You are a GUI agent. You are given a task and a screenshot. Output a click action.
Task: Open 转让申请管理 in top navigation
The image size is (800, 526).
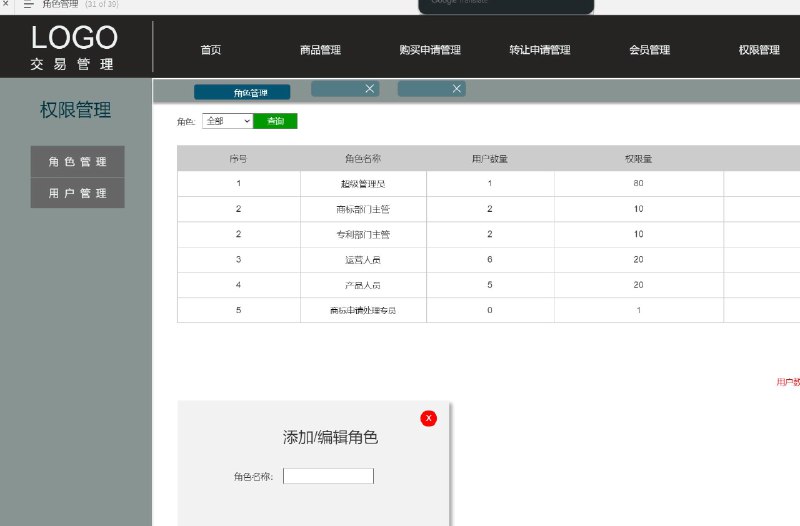click(x=540, y=50)
